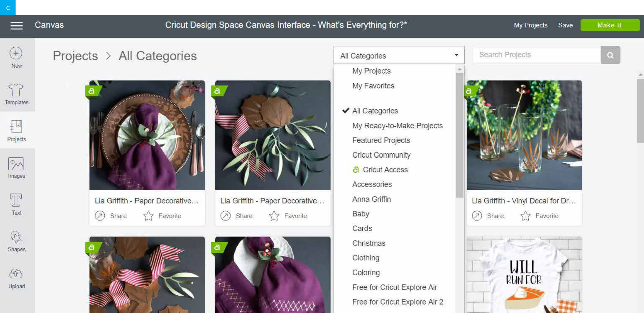Open the ribbon and copper leaves thumbnail
The image size is (644, 313).
147,275
